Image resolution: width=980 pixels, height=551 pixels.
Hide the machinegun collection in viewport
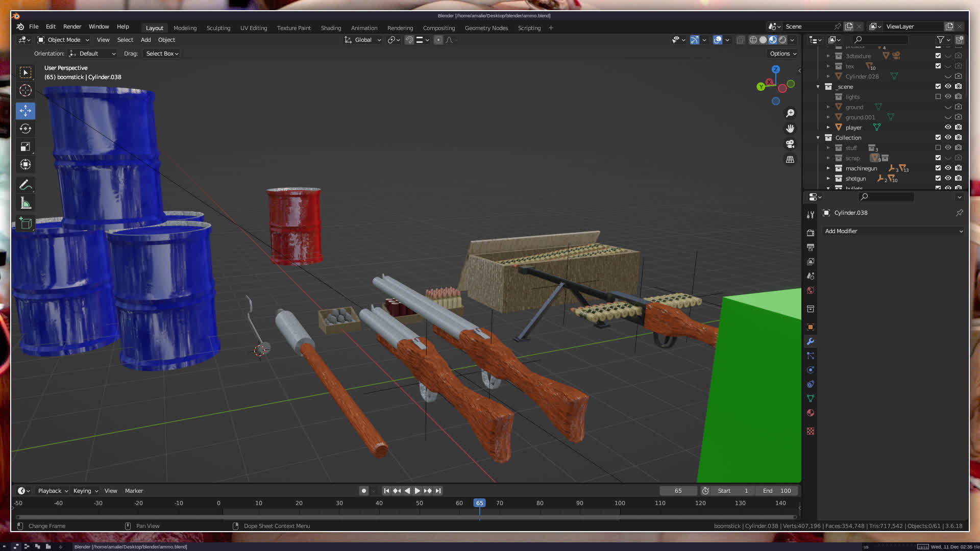click(948, 168)
